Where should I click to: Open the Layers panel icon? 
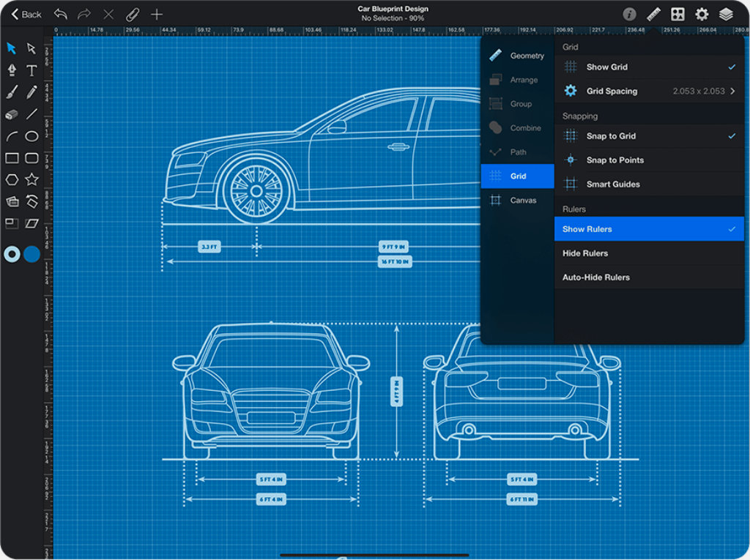pos(725,14)
